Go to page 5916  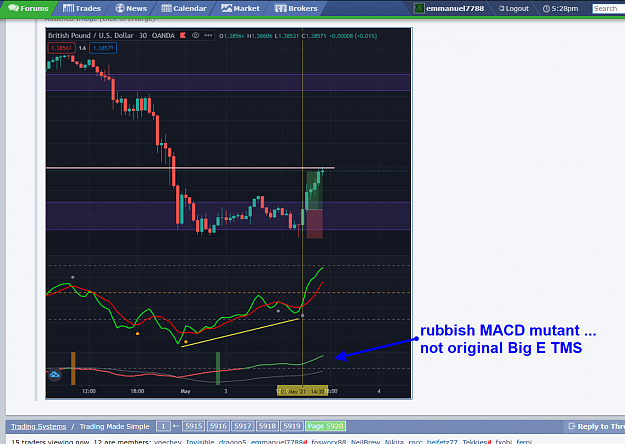click(218, 426)
